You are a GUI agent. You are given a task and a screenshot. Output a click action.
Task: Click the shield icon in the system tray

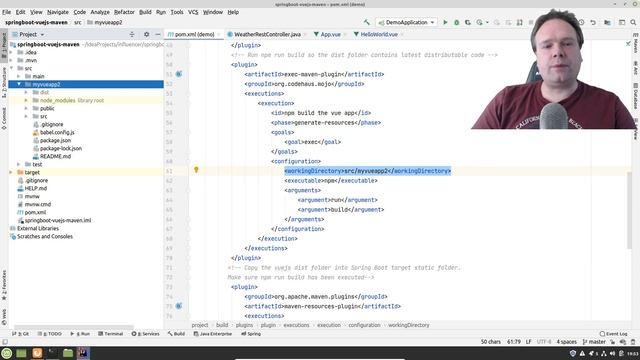573,353
